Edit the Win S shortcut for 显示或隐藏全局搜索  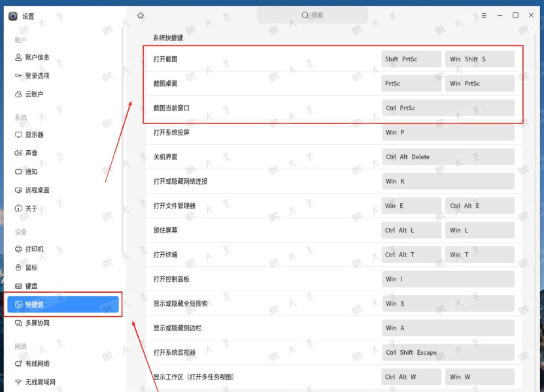point(448,304)
